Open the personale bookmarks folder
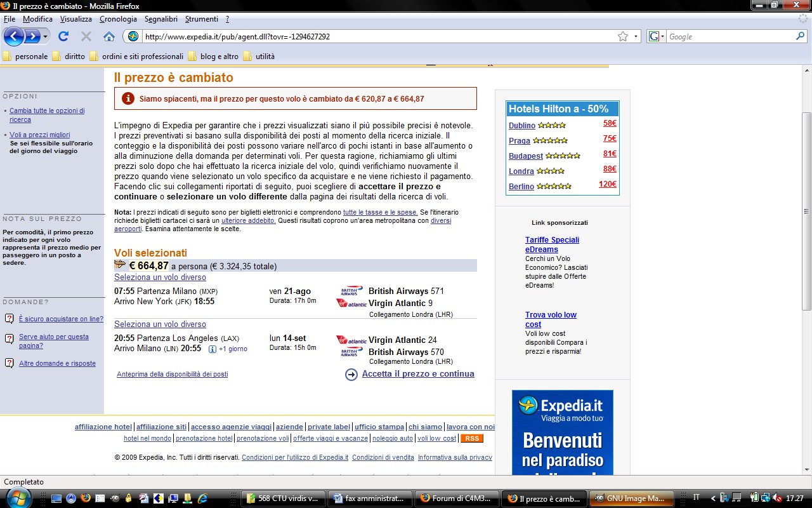 [x=25, y=56]
